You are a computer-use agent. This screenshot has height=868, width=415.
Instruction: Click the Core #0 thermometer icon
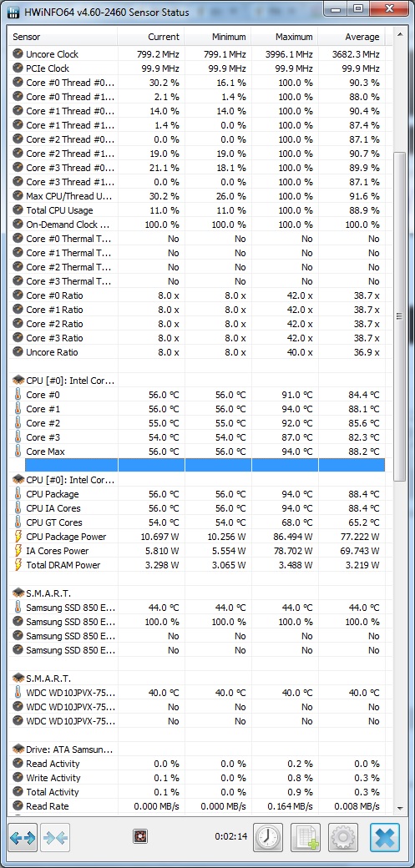point(18,395)
